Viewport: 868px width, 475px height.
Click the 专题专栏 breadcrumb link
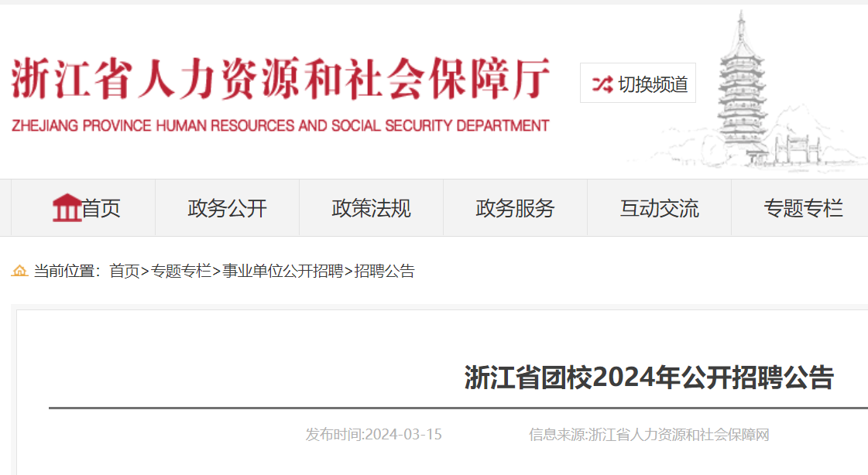(x=181, y=271)
